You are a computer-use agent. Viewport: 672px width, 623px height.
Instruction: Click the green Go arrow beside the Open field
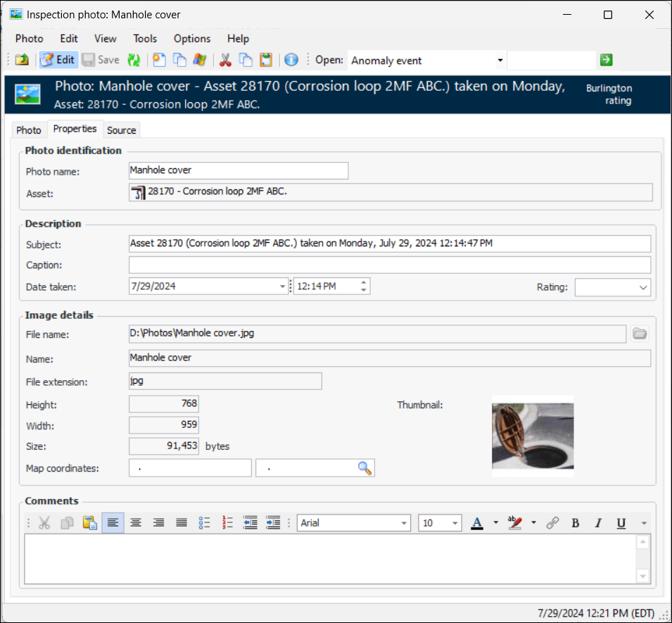(607, 61)
